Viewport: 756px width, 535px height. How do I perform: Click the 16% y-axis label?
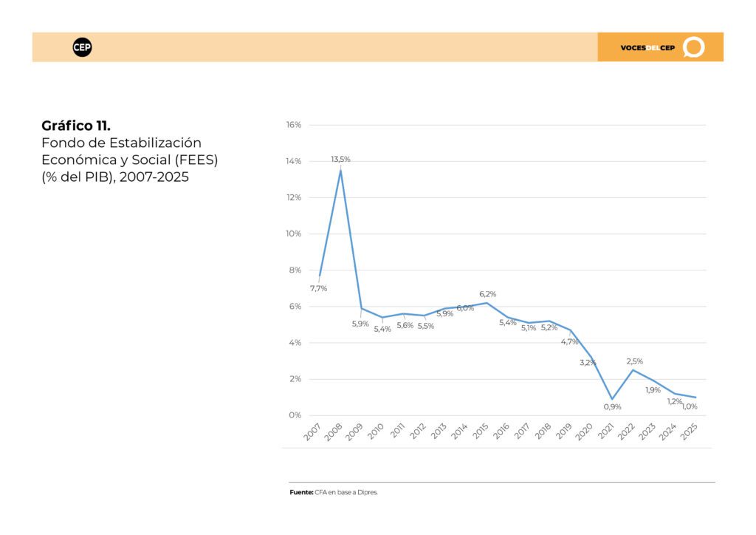click(x=294, y=125)
